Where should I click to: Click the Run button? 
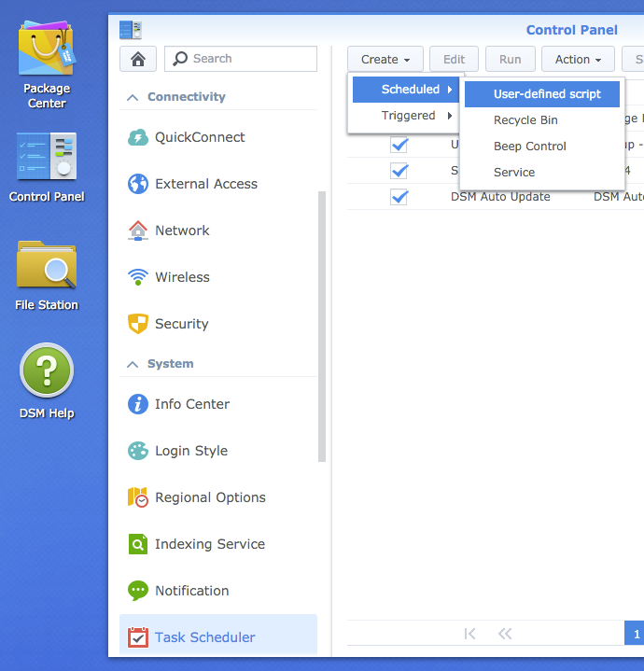511,59
